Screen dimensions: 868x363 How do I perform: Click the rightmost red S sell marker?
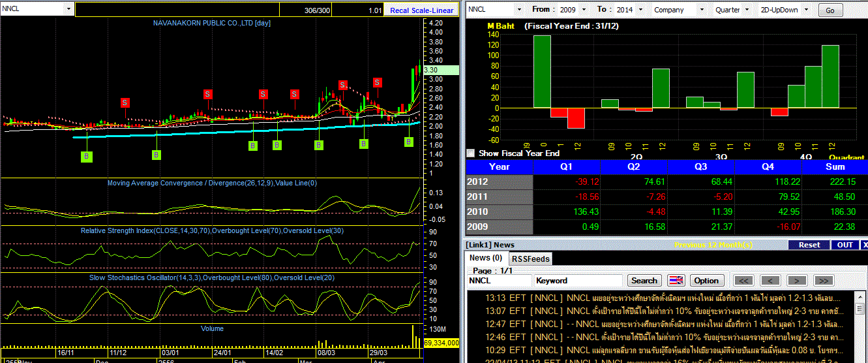(x=377, y=82)
